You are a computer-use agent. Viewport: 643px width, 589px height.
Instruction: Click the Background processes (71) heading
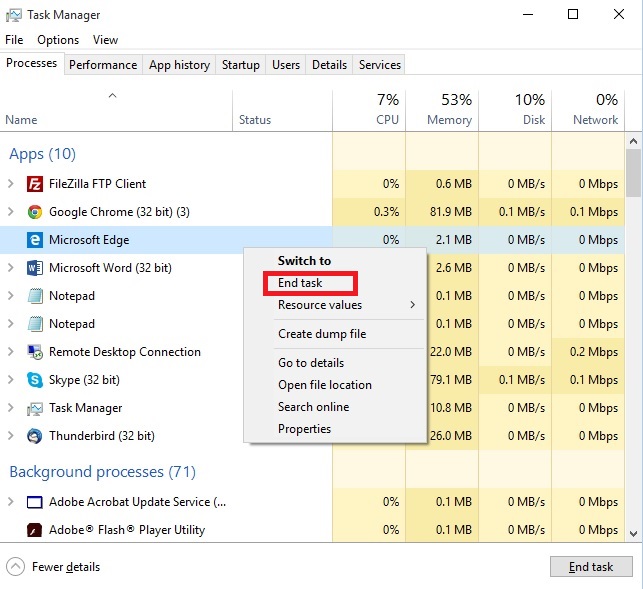tap(103, 472)
